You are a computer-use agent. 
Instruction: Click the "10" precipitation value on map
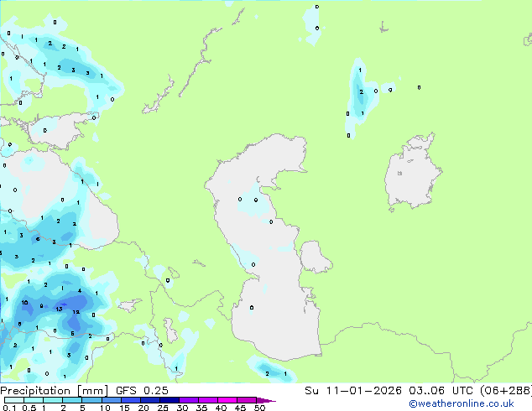(25, 303)
